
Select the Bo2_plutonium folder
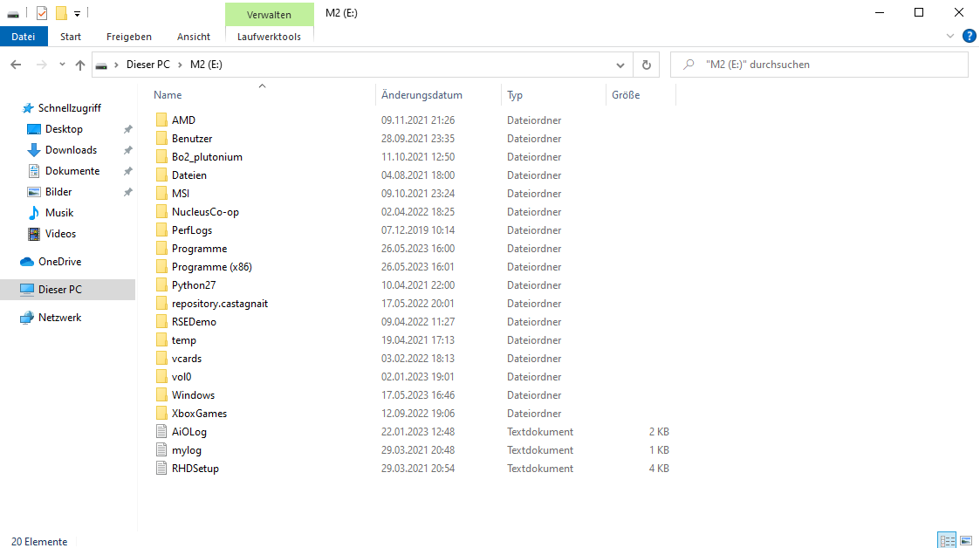[x=207, y=157]
